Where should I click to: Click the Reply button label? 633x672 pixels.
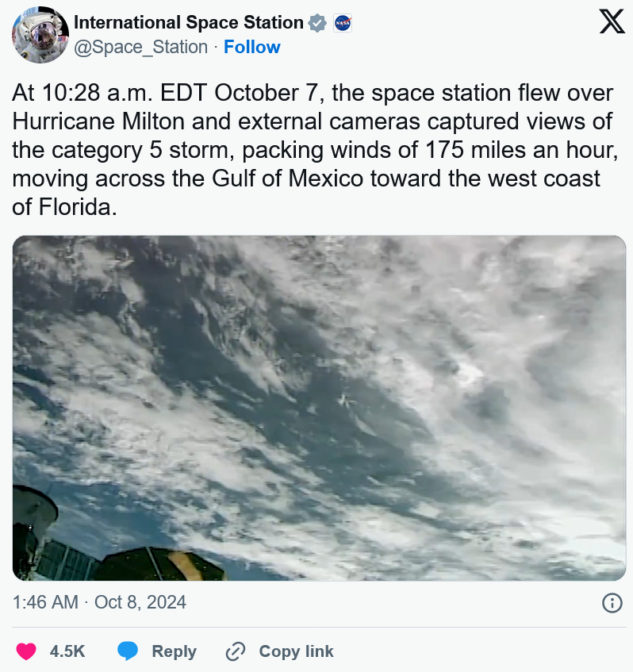tap(174, 651)
